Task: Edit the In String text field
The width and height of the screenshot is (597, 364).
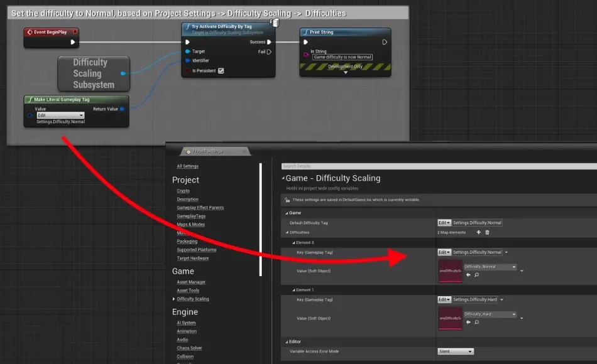Action: tap(342, 57)
